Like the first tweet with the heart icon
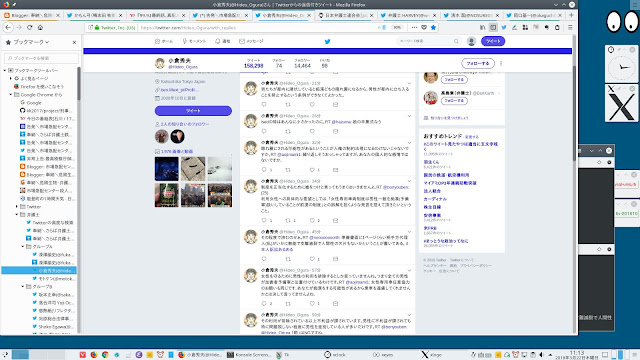640x360 pixels. tap(312, 104)
